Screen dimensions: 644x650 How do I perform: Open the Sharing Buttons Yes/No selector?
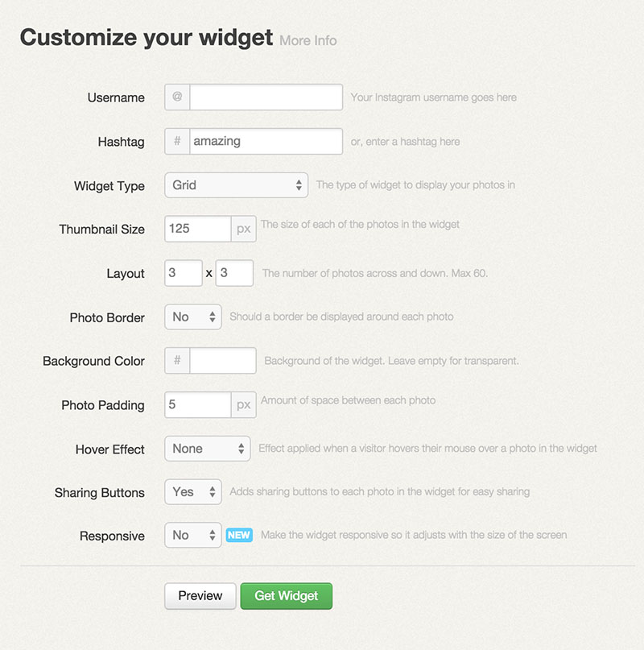click(x=193, y=491)
